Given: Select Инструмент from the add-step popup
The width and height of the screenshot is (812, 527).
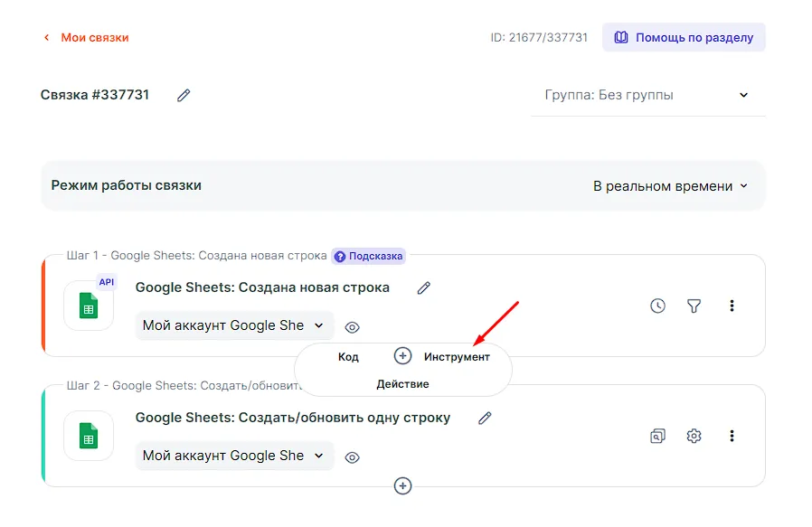Looking at the screenshot, I should pyautogui.click(x=457, y=357).
